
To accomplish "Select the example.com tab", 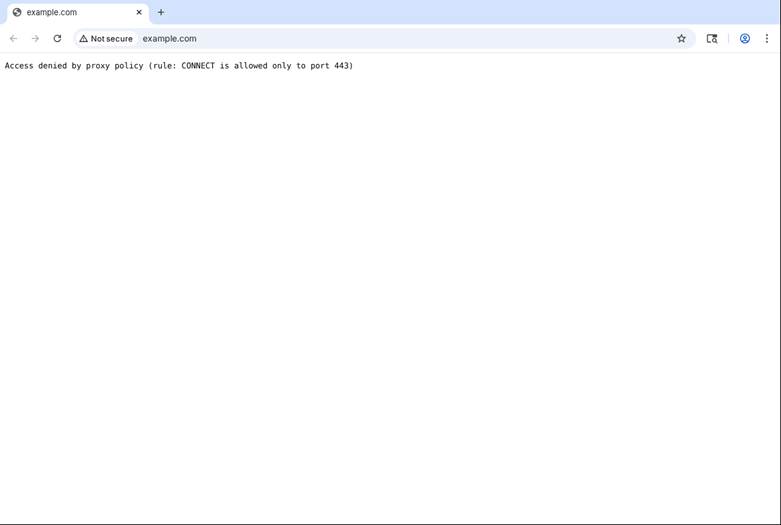I will coord(78,12).
